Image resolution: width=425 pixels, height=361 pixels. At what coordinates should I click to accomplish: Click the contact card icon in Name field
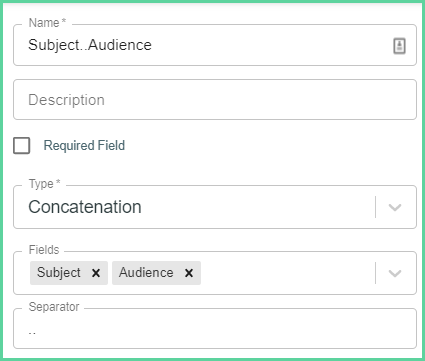[399, 46]
